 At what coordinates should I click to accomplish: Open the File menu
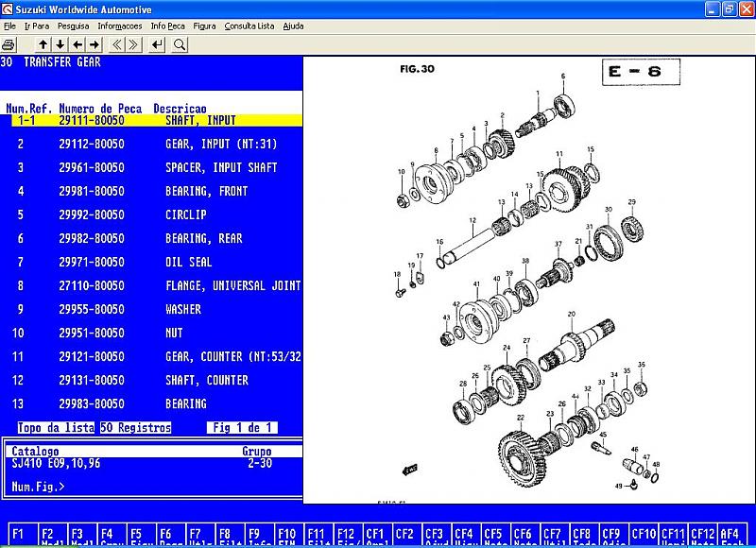click(9, 26)
